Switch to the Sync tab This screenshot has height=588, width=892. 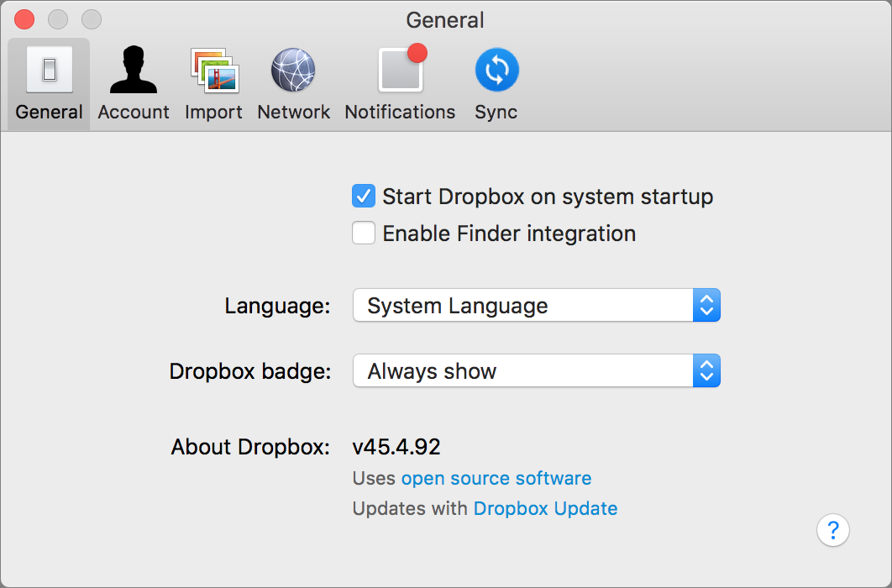pos(496,81)
